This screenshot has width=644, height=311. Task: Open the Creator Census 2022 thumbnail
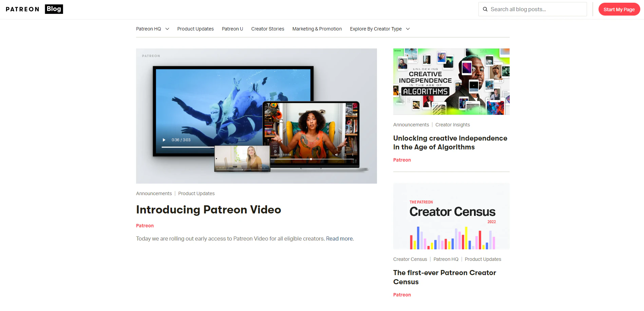coord(451,216)
